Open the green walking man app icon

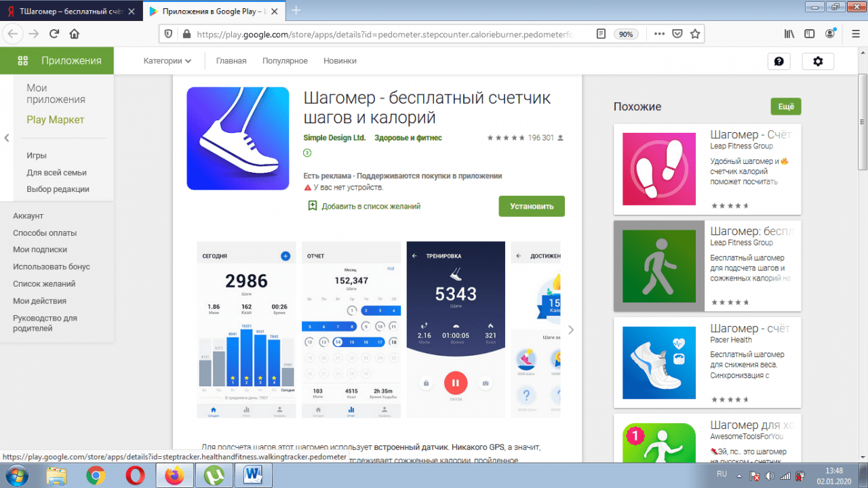tap(659, 266)
